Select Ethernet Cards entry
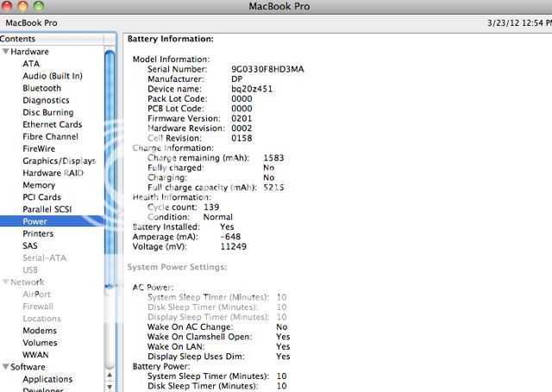 (x=52, y=124)
